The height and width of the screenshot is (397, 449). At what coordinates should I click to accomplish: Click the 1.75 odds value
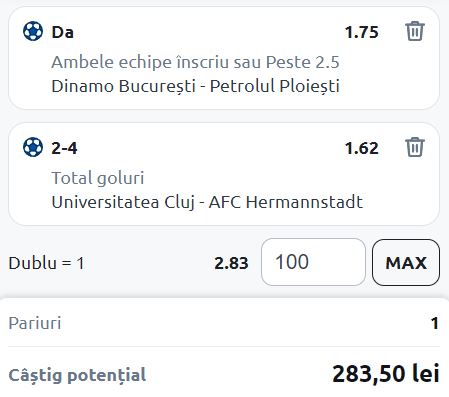point(361,32)
